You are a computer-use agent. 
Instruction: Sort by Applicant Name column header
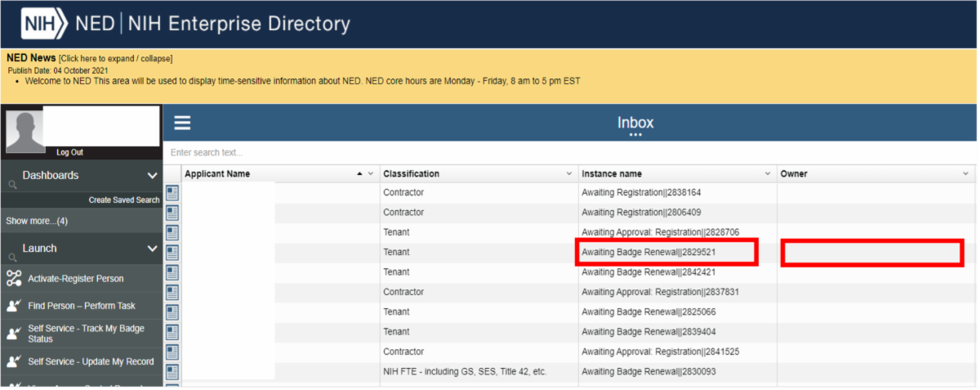point(217,174)
